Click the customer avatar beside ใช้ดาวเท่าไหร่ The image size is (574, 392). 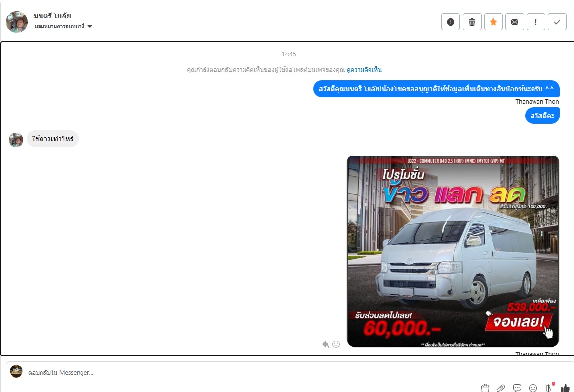(x=16, y=140)
